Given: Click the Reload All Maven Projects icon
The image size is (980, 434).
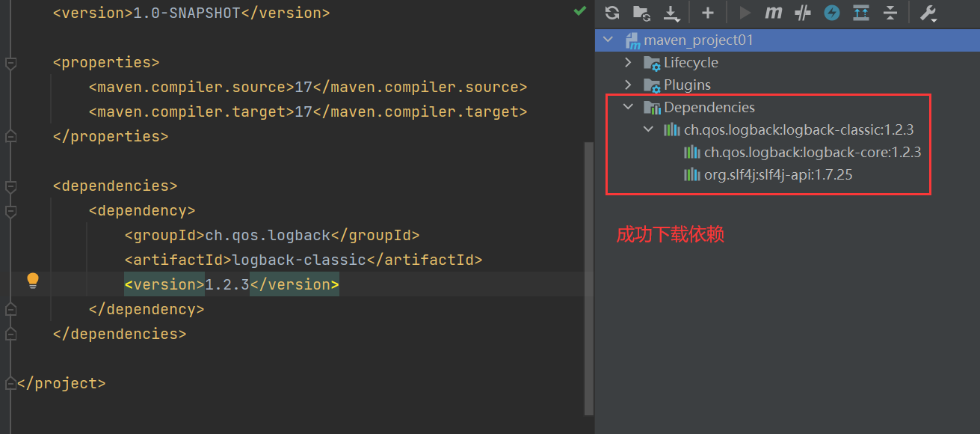Looking at the screenshot, I should click(612, 13).
